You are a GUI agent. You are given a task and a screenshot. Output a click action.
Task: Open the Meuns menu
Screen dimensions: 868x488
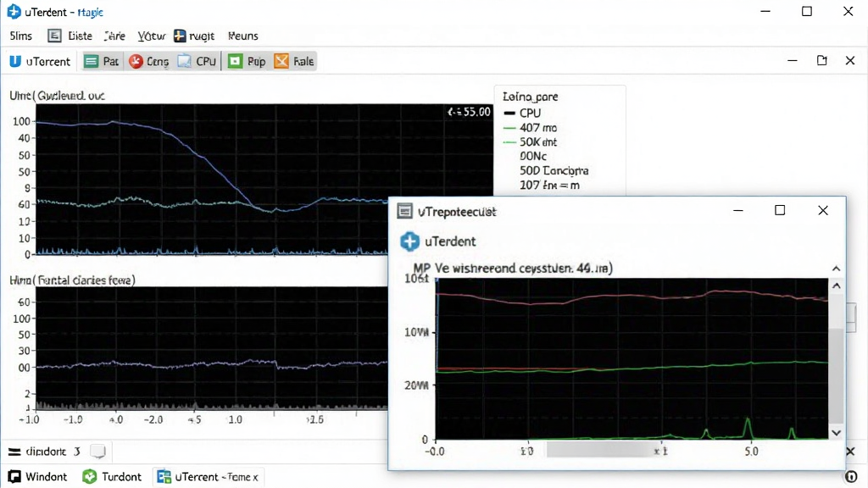coord(243,36)
